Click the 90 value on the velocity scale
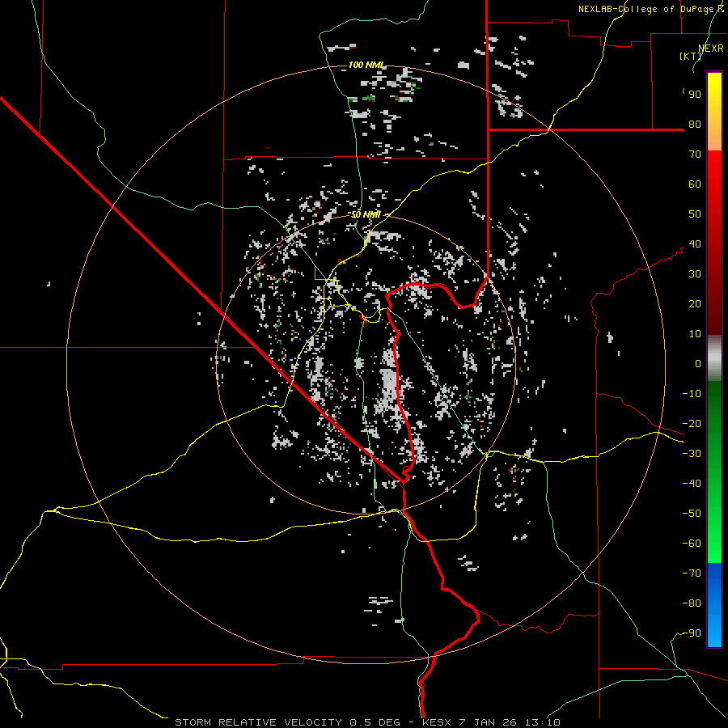The width and height of the screenshot is (728, 728). pos(695,95)
